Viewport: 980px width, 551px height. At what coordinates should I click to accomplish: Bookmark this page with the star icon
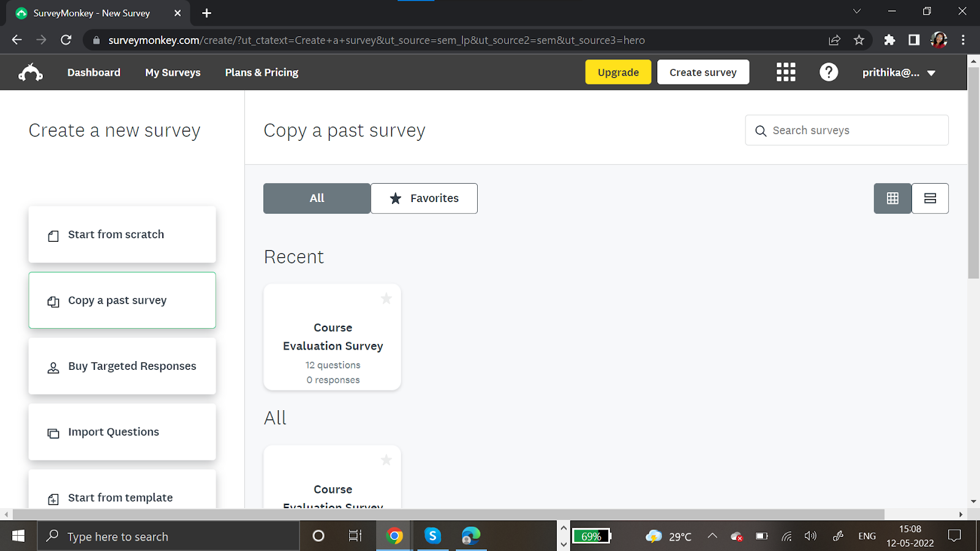(x=859, y=40)
